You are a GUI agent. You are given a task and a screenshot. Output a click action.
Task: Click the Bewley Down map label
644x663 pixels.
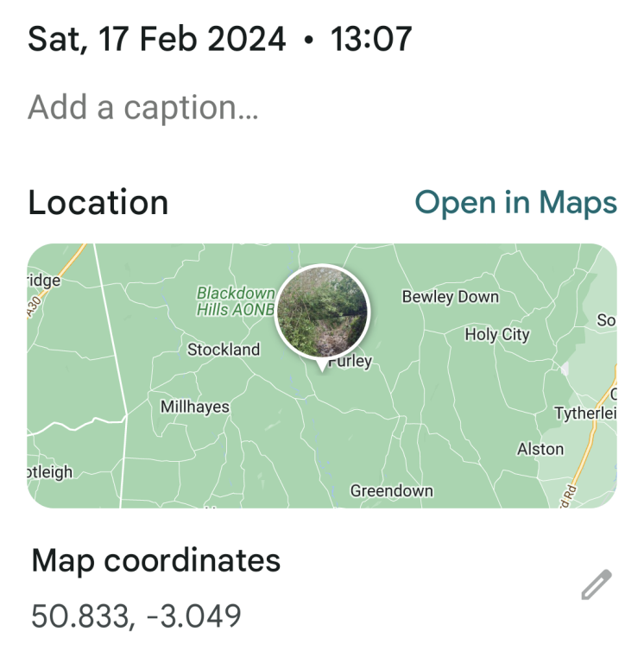coord(450,297)
